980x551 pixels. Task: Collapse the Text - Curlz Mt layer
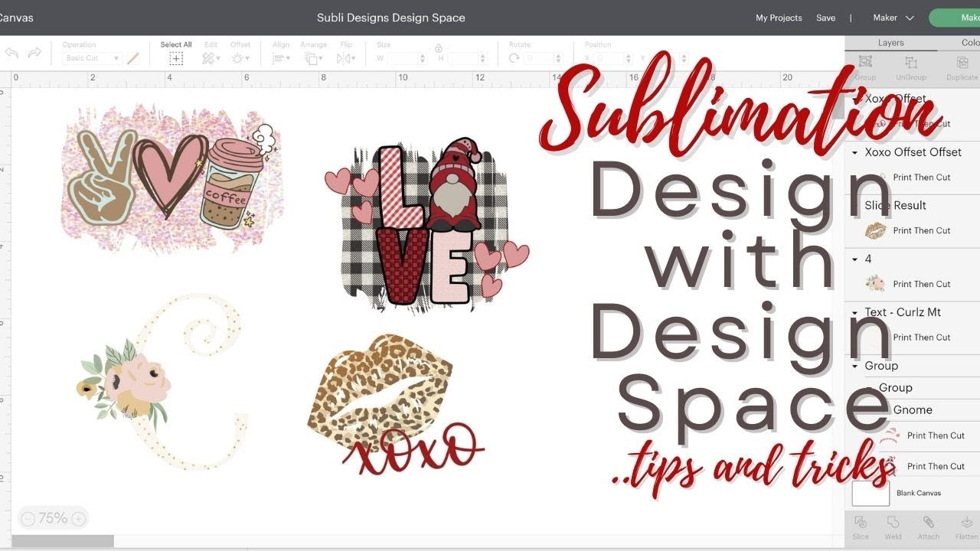point(855,313)
